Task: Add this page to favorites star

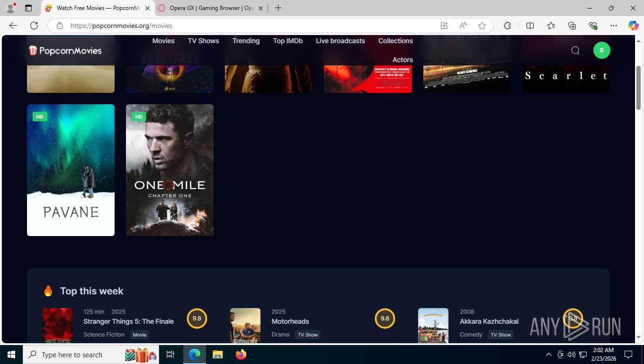Action: point(482,26)
